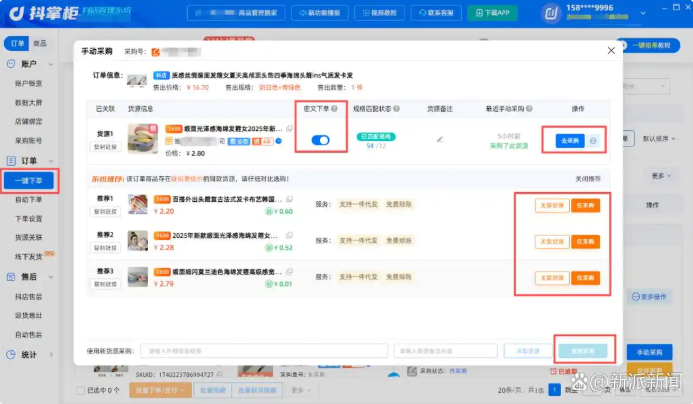Image resolution: width=693 pixels, height=404 pixels.
Task: Open 货源关联 in sidebar
Action: [29, 237]
